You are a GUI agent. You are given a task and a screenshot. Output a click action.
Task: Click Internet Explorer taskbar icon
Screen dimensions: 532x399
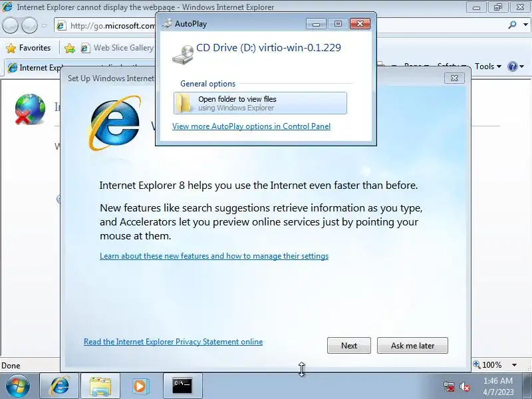[x=59, y=386]
